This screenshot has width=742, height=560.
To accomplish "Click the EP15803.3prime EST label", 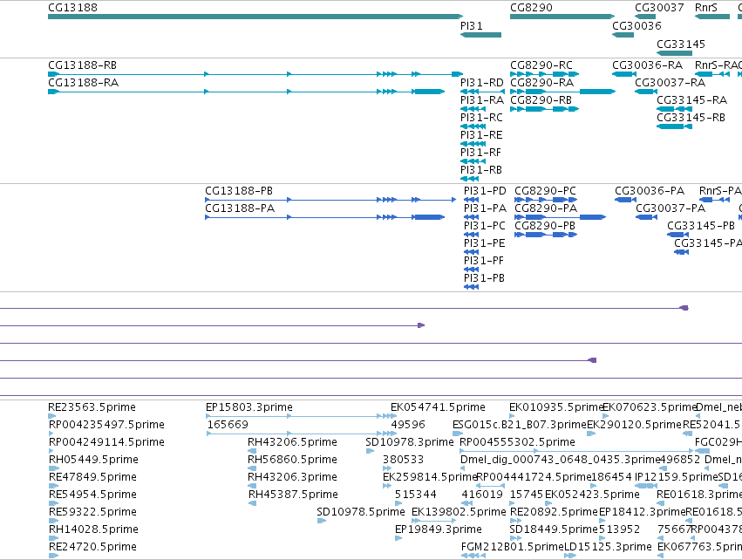I will click(249, 407).
